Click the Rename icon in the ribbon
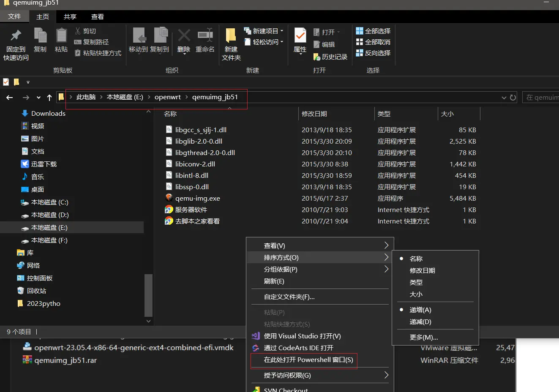This screenshot has width=559, height=392. pyautogui.click(x=205, y=36)
